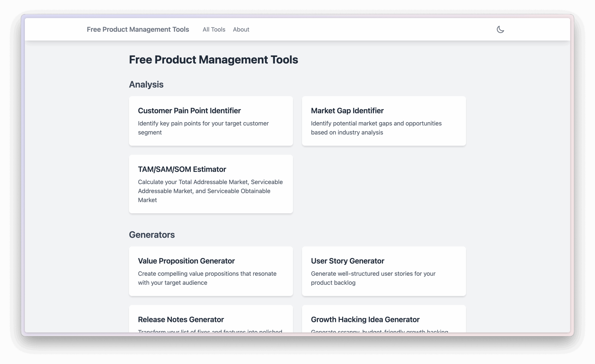The width and height of the screenshot is (595, 364).
Task: Click the User Story Generator card
Action: 384,271
